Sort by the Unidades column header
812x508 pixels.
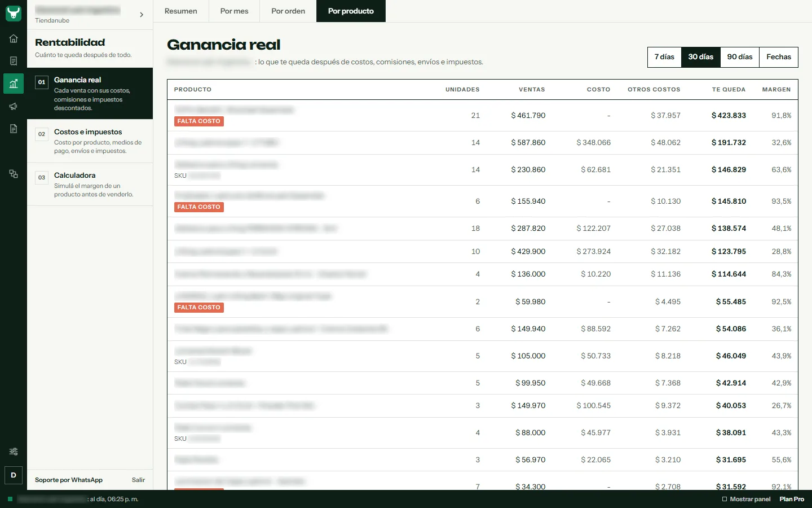click(x=462, y=89)
